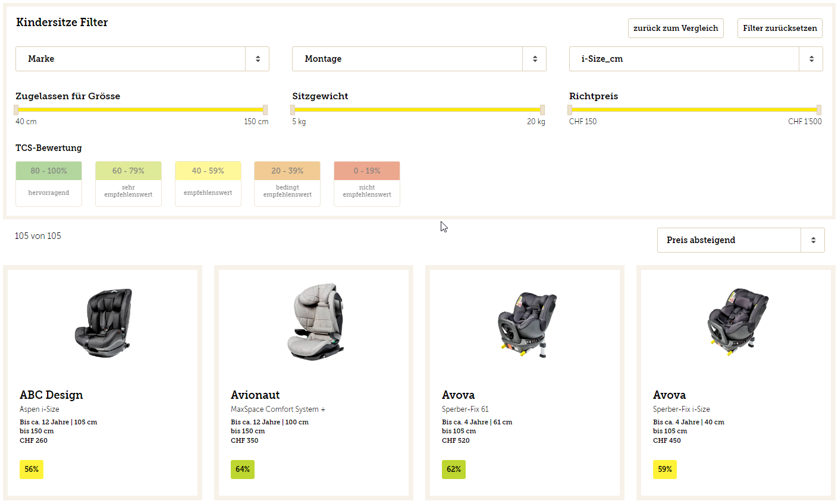
Task: Click the ABC Design product title
Action: click(51, 395)
